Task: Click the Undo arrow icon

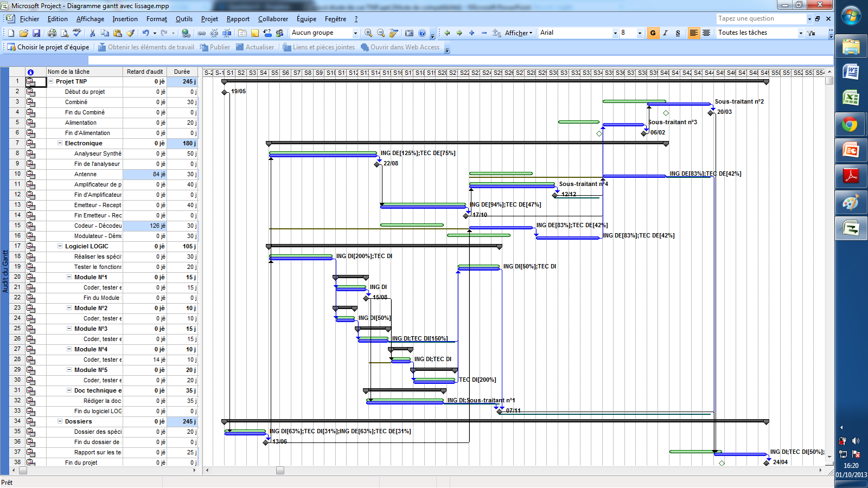Action: tap(145, 33)
